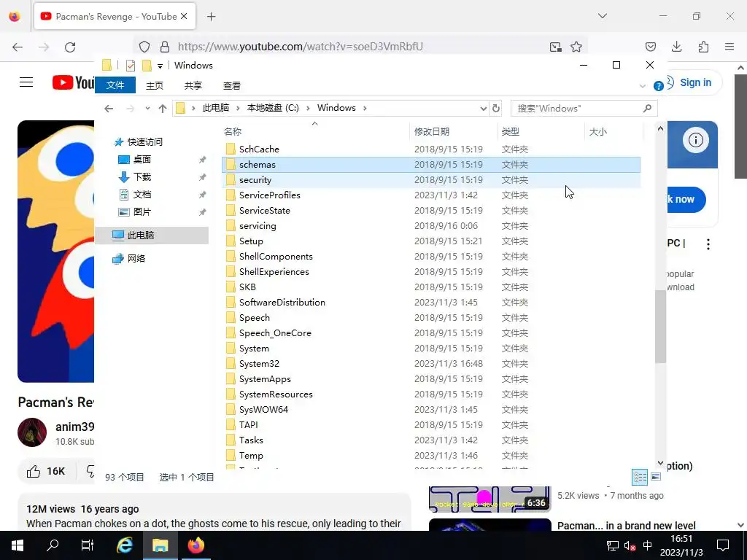Screen dimensions: 747x560
Task: Open the anim39 channel avatar
Action: 32,432
